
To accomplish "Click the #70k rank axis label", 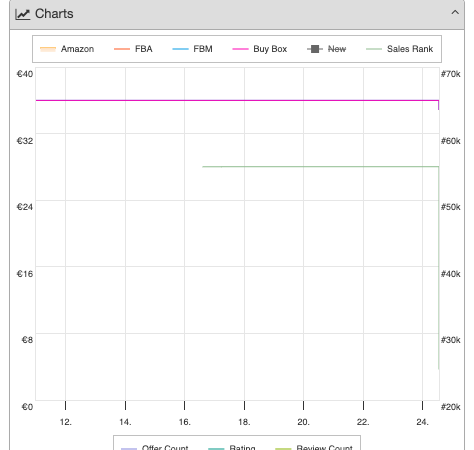I will click(x=451, y=74).
